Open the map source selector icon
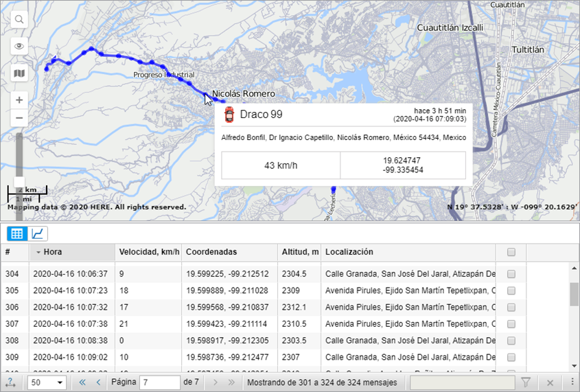 point(19,73)
